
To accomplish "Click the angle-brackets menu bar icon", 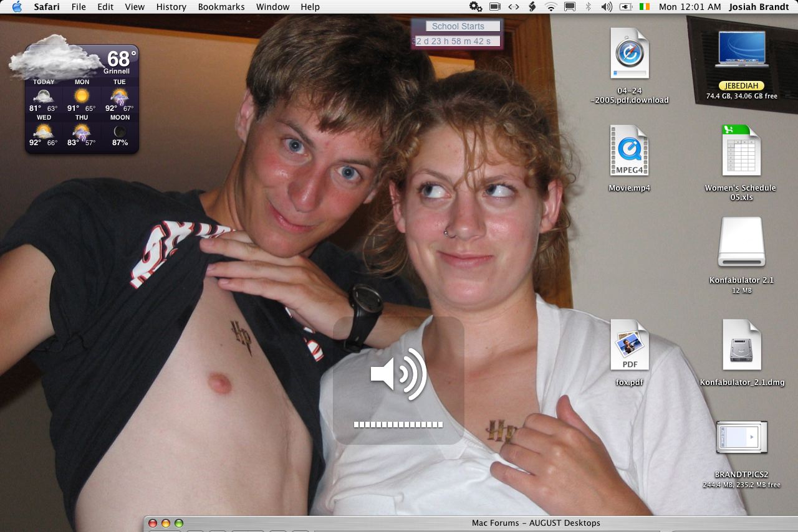I will click(x=513, y=7).
